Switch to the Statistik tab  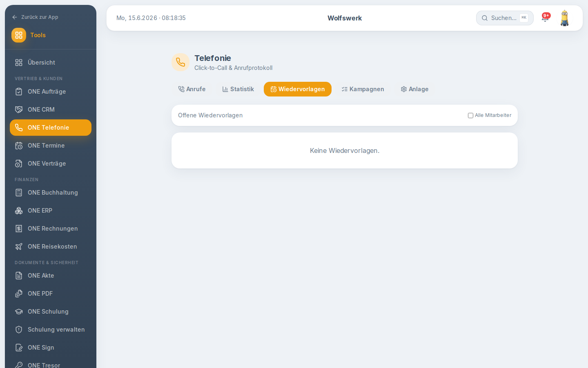pos(238,89)
